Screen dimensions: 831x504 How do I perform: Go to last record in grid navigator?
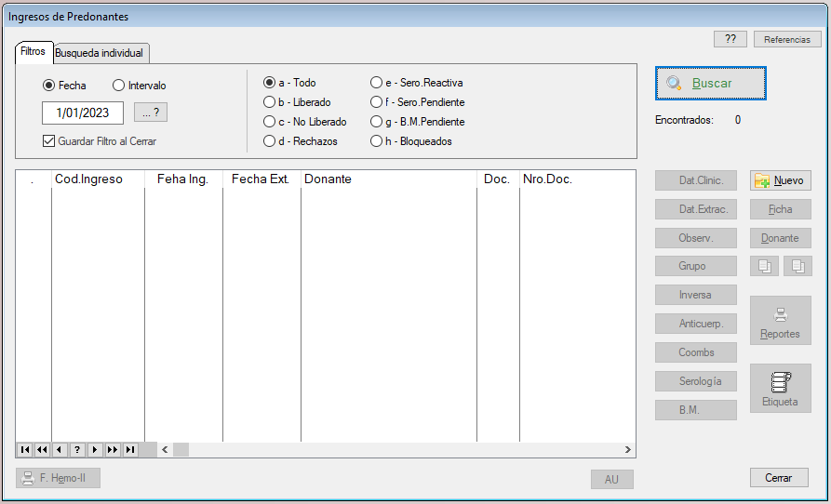(130, 450)
